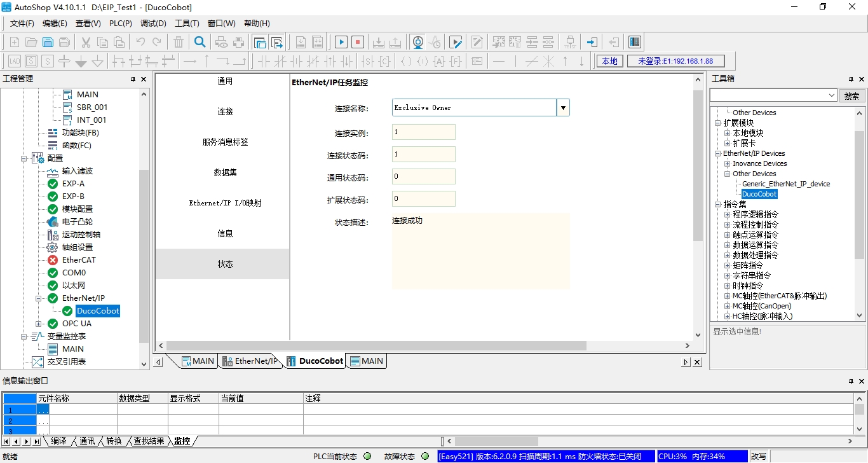Click the 故障状态 green indicator

(x=425, y=457)
